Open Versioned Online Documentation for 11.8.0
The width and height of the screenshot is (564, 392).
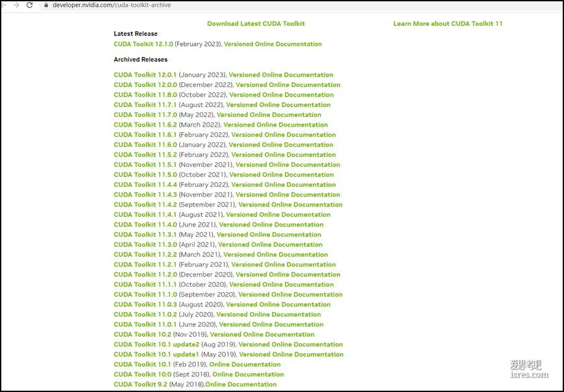tap(281, 95)
